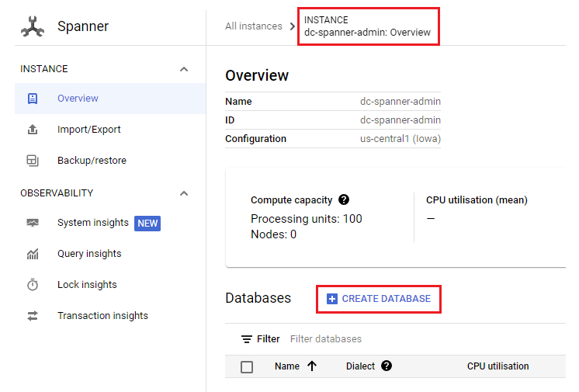The width and height of the screenshot is (579, 392).
Task: Collapse the INSTANCE sidebar section
Action: point(184,69)
